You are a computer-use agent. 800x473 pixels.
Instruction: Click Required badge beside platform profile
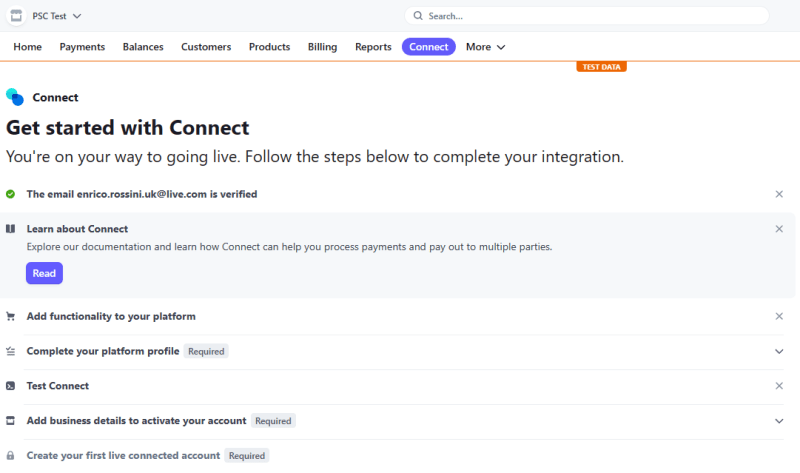pos(206,351)
